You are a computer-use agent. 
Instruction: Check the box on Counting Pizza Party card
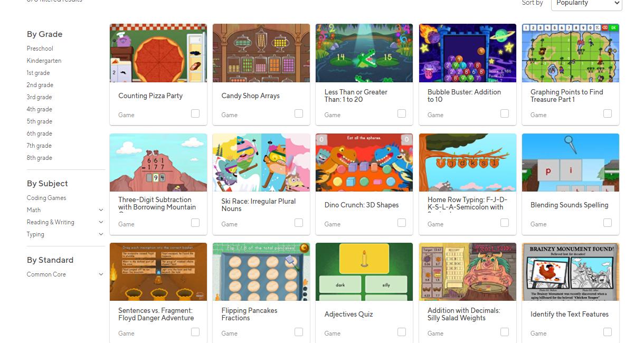195,113
